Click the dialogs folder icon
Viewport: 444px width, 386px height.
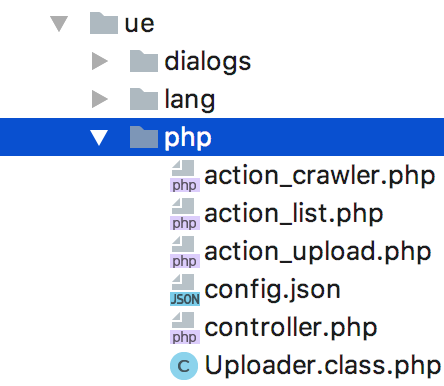pos(144,61)
